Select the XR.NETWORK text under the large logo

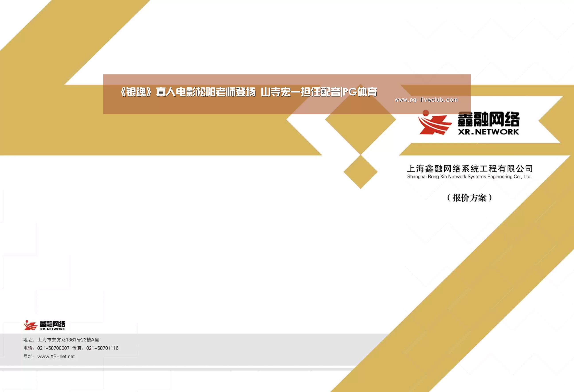click(x=488, y=132)
